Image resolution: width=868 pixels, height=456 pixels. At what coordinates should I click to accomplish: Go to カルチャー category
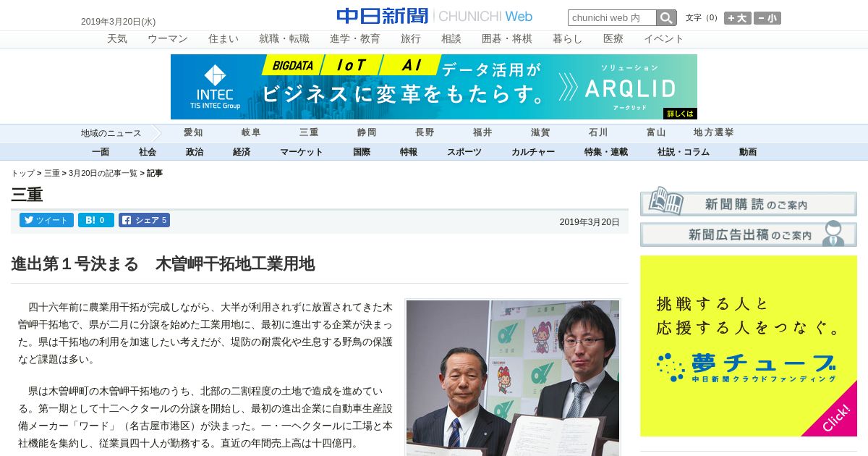(533, 152)
